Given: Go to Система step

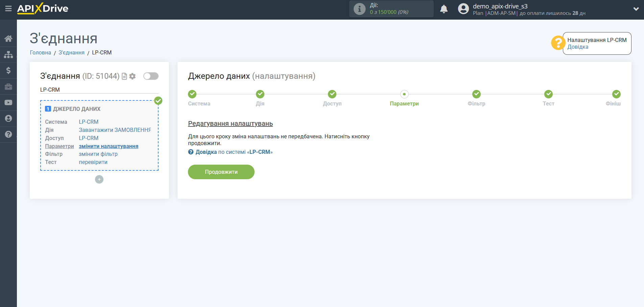Looking at the screenshot, I should coord(192,94).
